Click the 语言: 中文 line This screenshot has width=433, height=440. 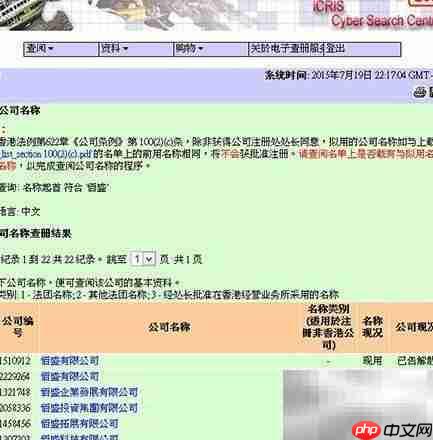pos(20,211)
